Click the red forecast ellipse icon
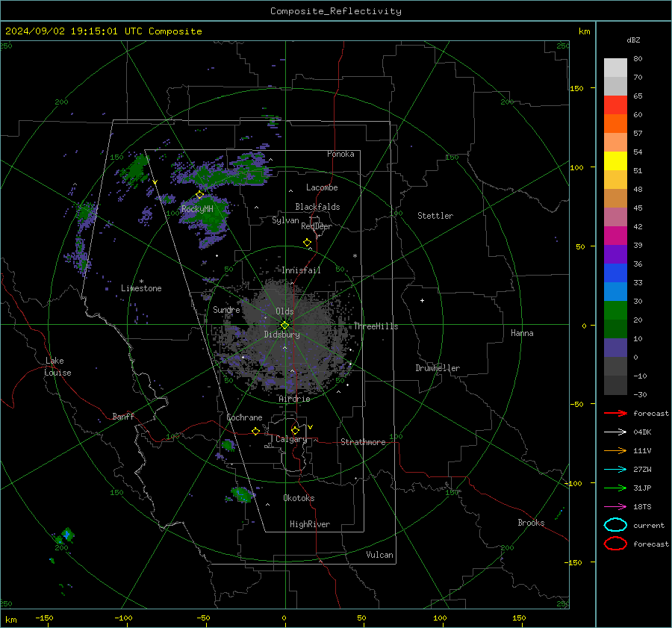 click(x=615, y=544)
